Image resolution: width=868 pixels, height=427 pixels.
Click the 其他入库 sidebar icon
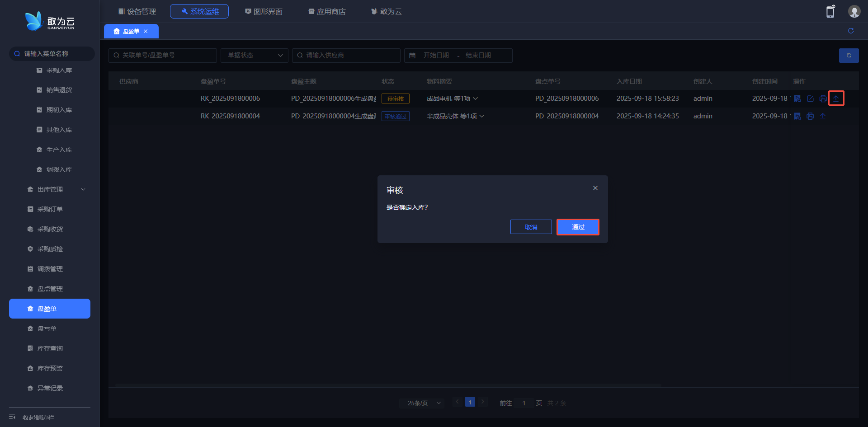(x=39, y=130)
